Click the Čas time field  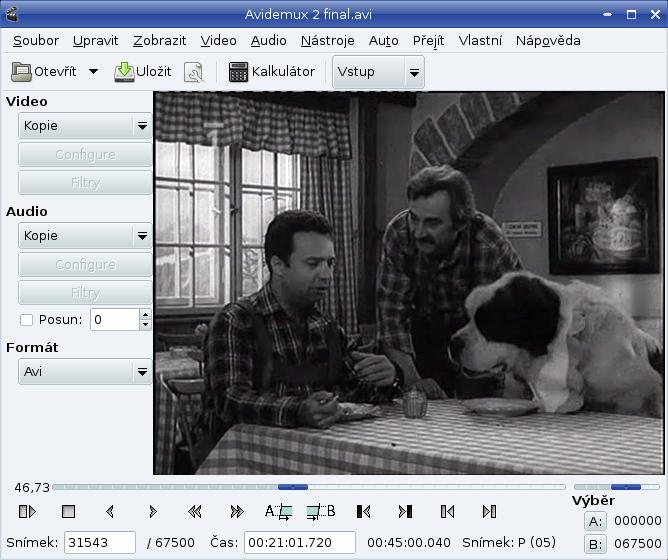[x=299, y=543]
